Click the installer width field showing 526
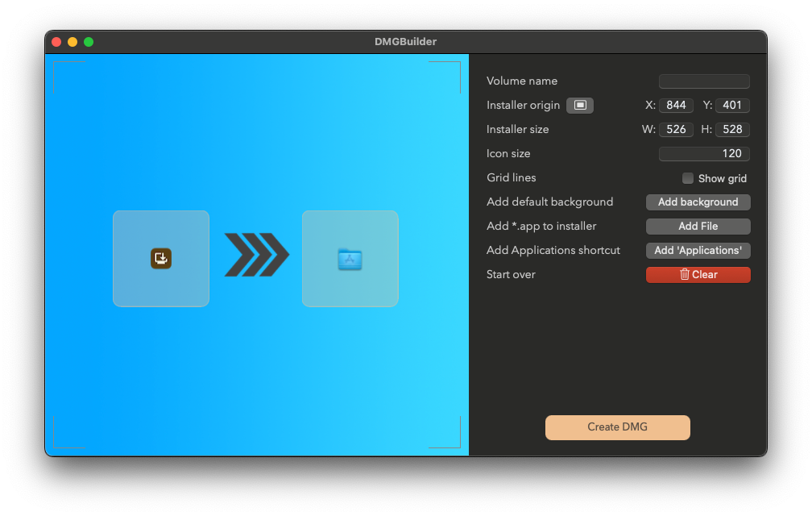Image resolution: width=812 pixels, height=516 pixels. click(676, 129)
